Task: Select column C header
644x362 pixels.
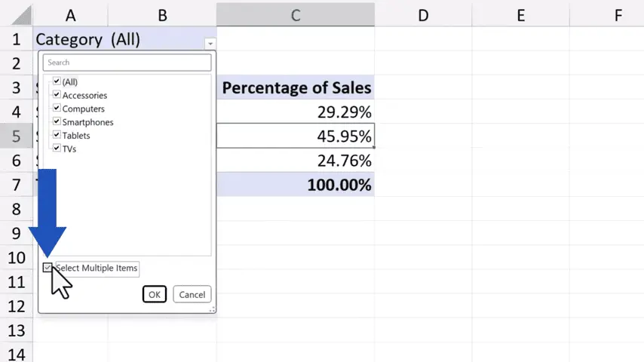Action: (x=296, y=14)
